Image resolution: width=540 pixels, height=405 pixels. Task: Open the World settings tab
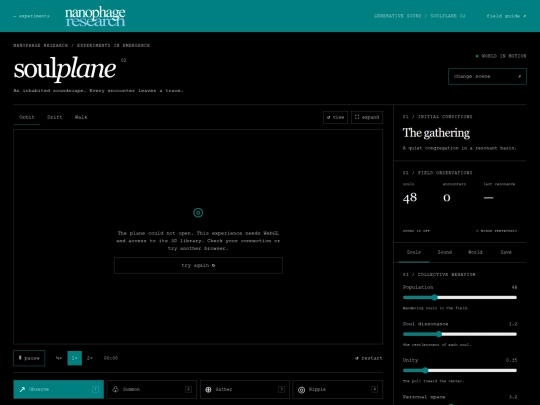[475, 252]
